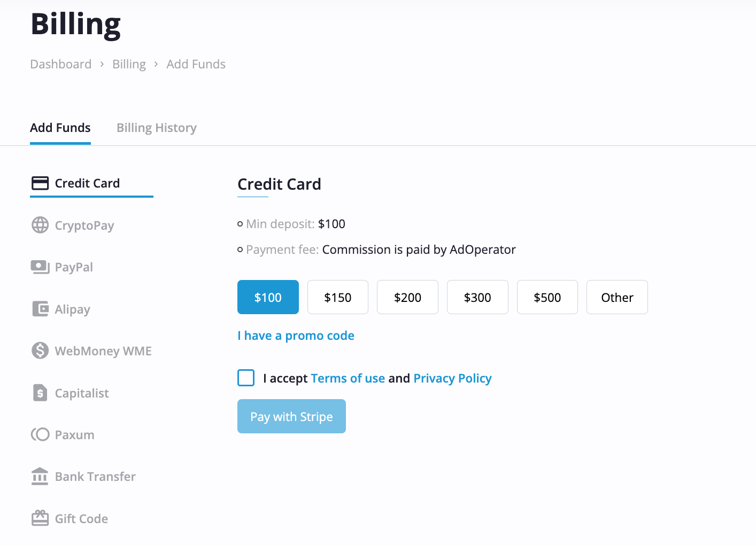Select the Alipay wallet icon
This screenshot has width=756, height=545.
click(40, 309)
